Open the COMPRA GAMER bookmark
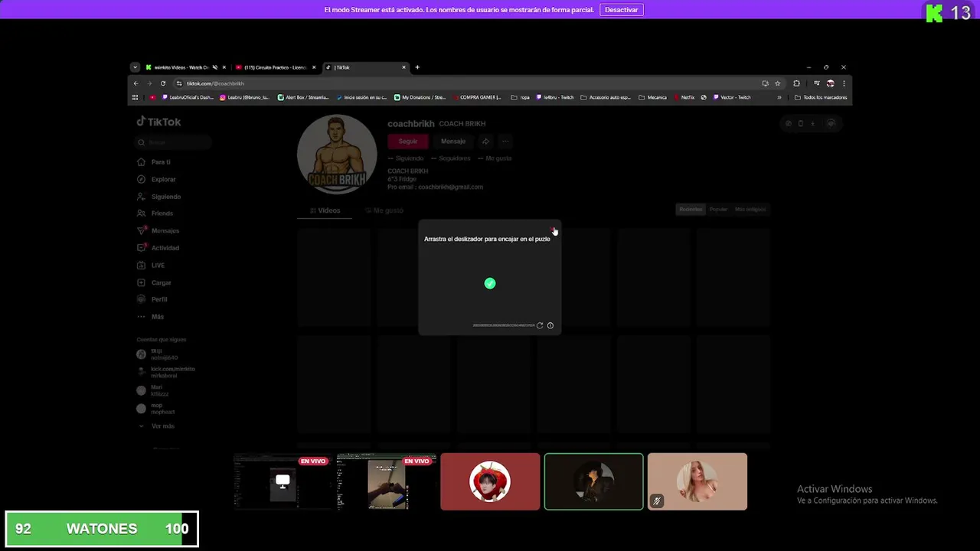The width and height of the screenshot is (980, 551). pyautogui.click(x=477, y=97)
